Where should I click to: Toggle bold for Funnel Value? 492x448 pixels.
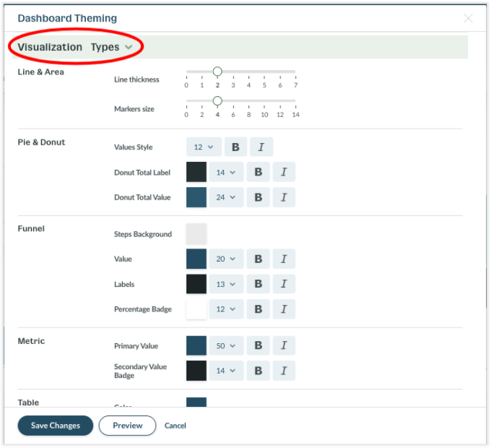258,259
